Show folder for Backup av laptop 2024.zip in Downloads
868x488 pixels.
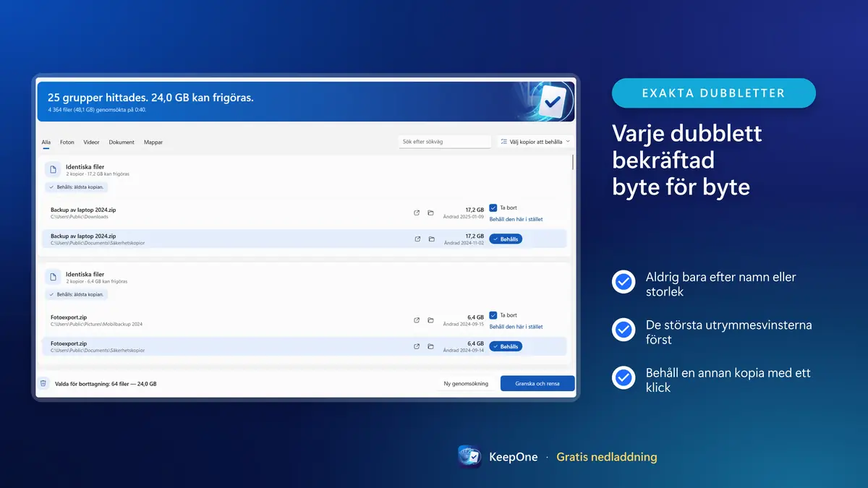tap(430, 213)
